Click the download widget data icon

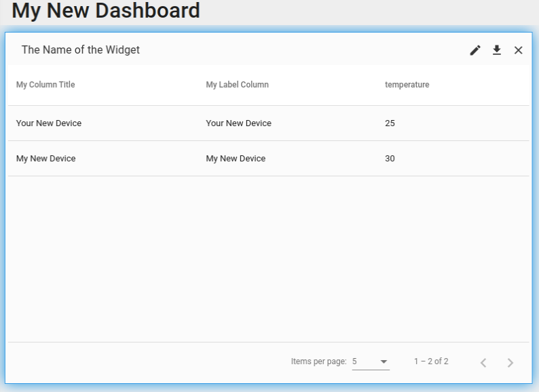497,50
